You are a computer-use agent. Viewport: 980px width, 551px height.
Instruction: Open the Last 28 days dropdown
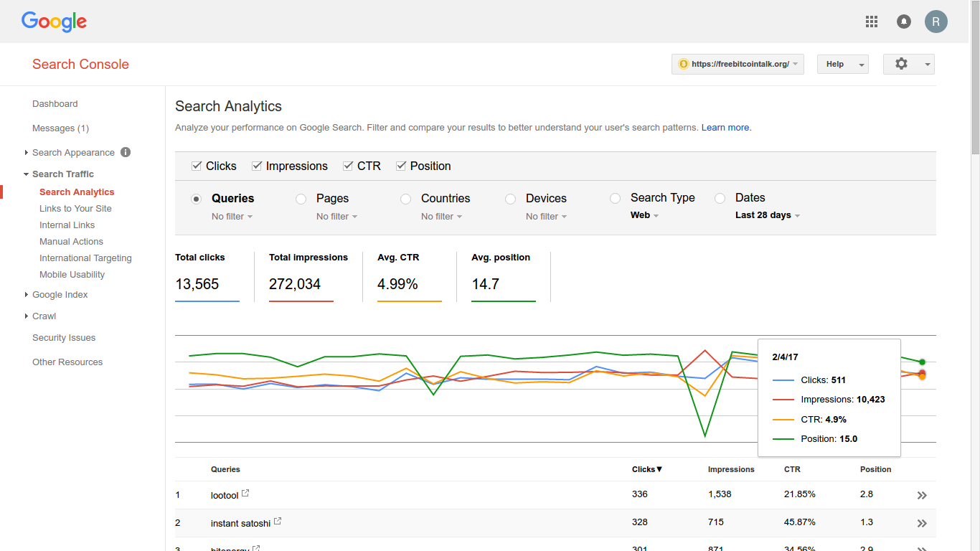point(767,215)
